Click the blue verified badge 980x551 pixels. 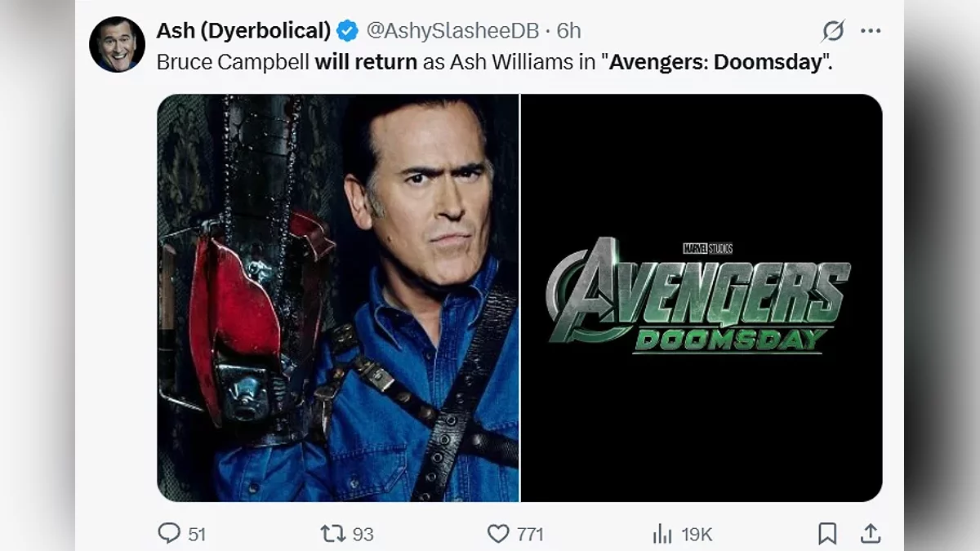click(348, 31)
